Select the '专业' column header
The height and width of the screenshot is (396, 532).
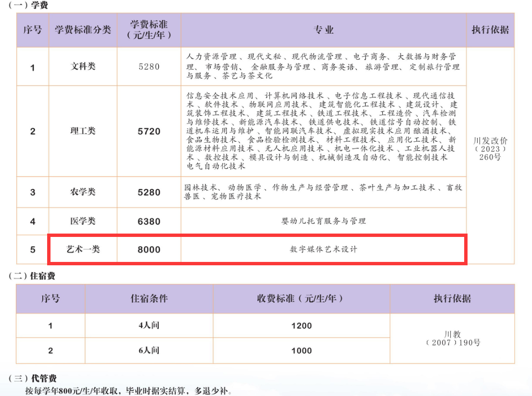coord(324,30)
